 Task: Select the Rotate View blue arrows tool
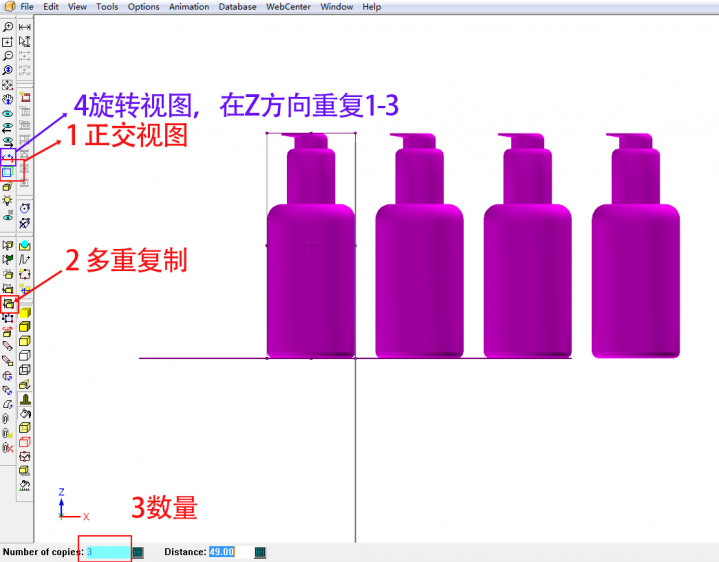[x=8, y=157]
